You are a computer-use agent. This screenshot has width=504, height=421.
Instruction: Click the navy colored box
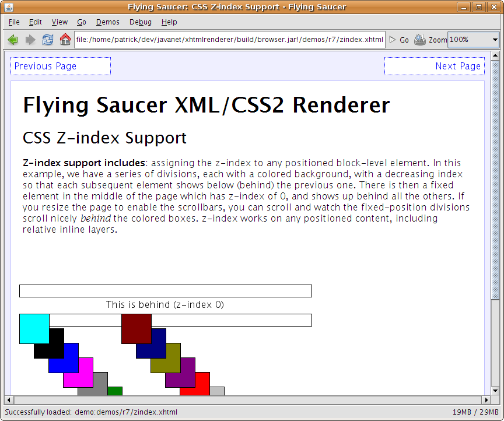(x=151, y=343)
